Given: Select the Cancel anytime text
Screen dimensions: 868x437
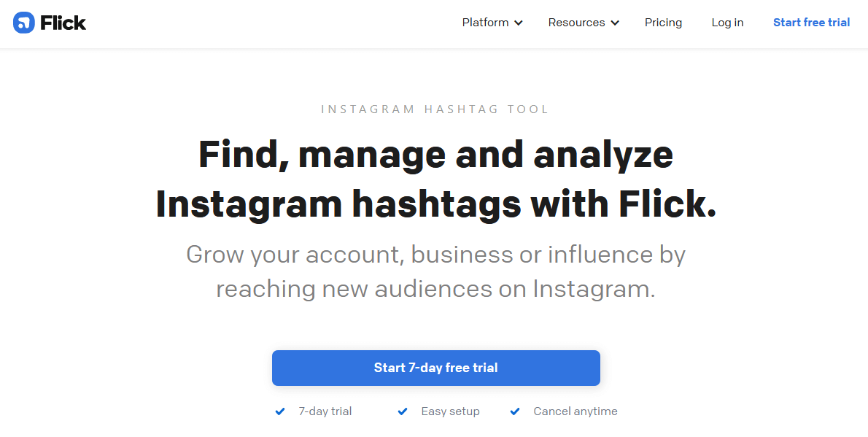Looking at the screenshot, I should [x=576, y=411].
